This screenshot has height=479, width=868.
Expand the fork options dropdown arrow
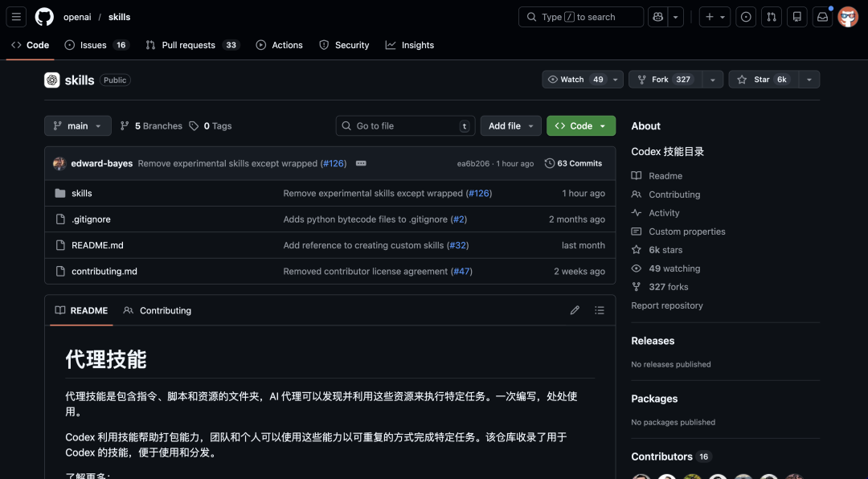click(712, 80)
